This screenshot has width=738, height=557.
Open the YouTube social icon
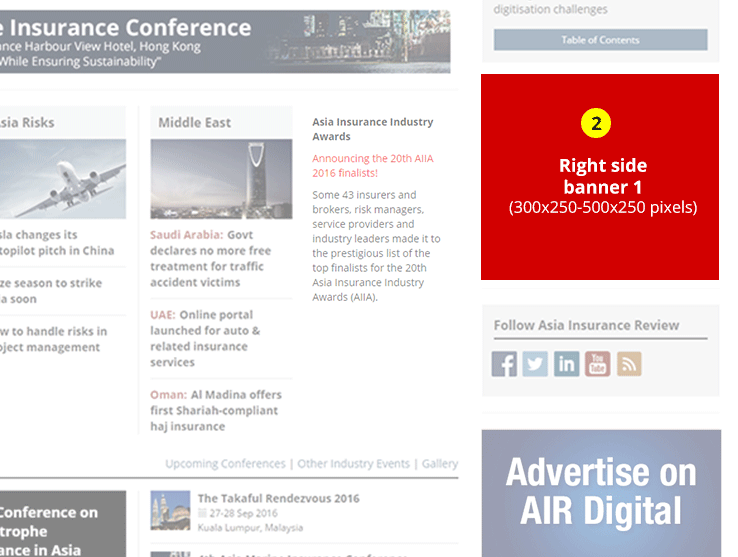tap(598, 364)
